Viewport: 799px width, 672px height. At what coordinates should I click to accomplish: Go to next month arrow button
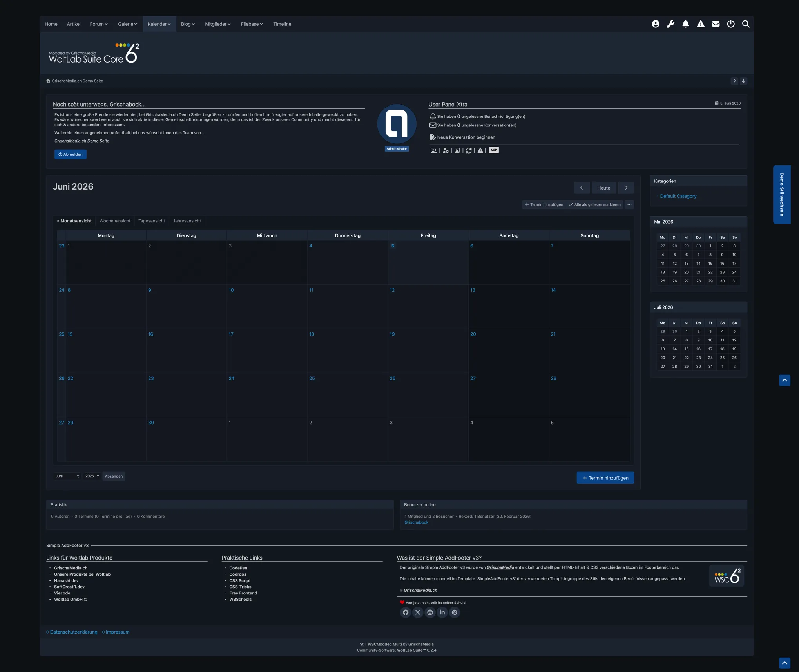[x=626, y=188]
